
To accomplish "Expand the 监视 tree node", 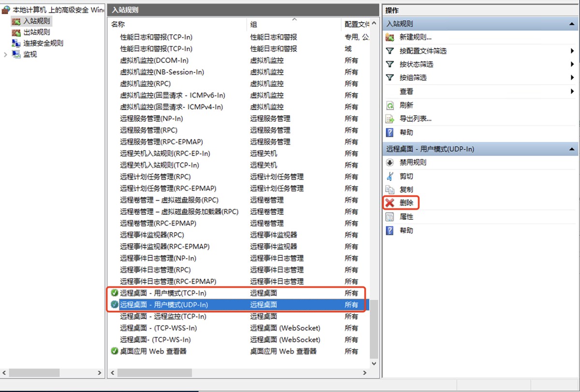I will pyautogui.click(x=6, y=55).
